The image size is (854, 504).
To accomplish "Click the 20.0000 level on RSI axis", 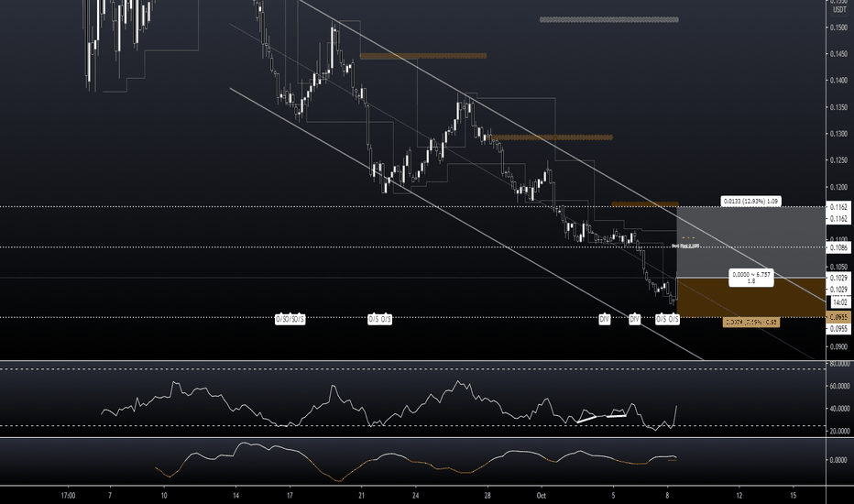I will click(839, 431).
